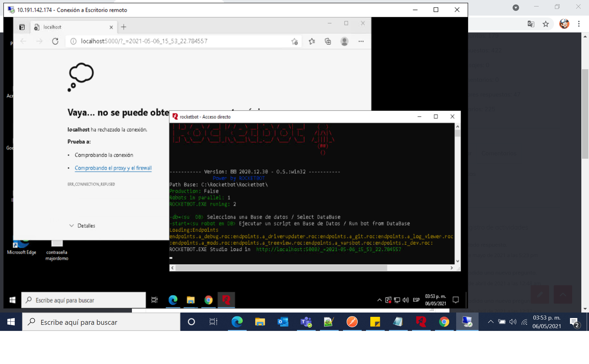Open remote notification center icon
The width and height of the screenshot is (589, 364).
[x=456, y=300]
